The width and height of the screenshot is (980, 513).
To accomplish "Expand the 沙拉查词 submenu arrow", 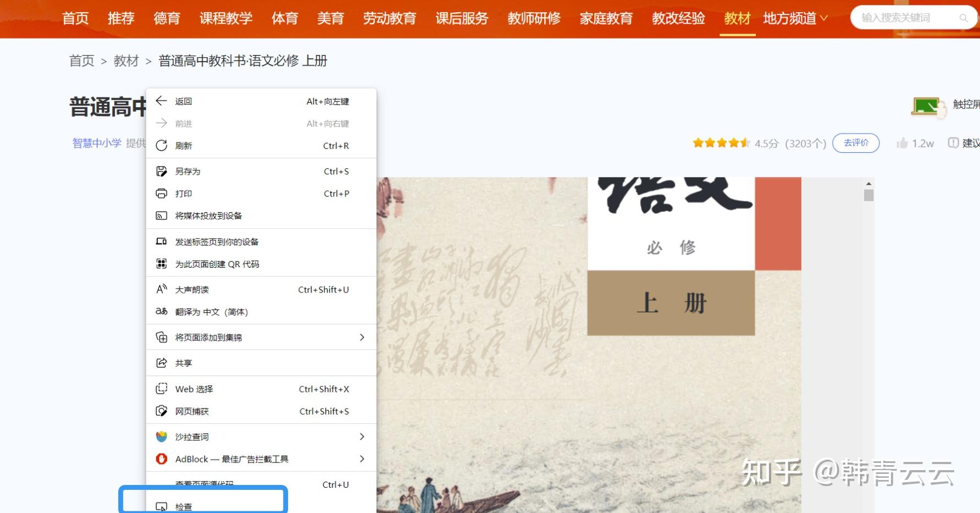I will pos(362,437).
